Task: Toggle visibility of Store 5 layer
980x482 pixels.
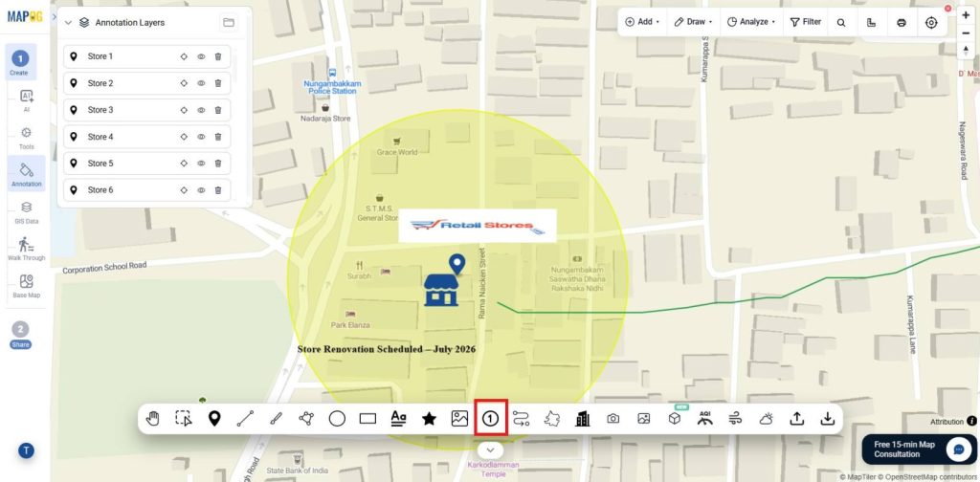Action: 201,164
